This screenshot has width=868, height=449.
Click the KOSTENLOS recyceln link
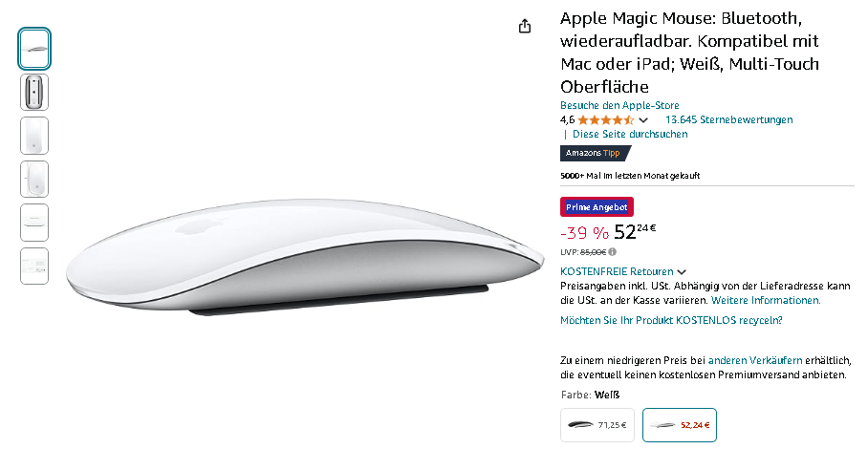pos(671,320)
